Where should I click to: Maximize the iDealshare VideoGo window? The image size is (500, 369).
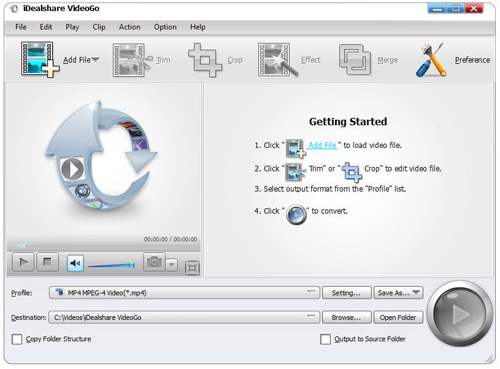[455, 8]
